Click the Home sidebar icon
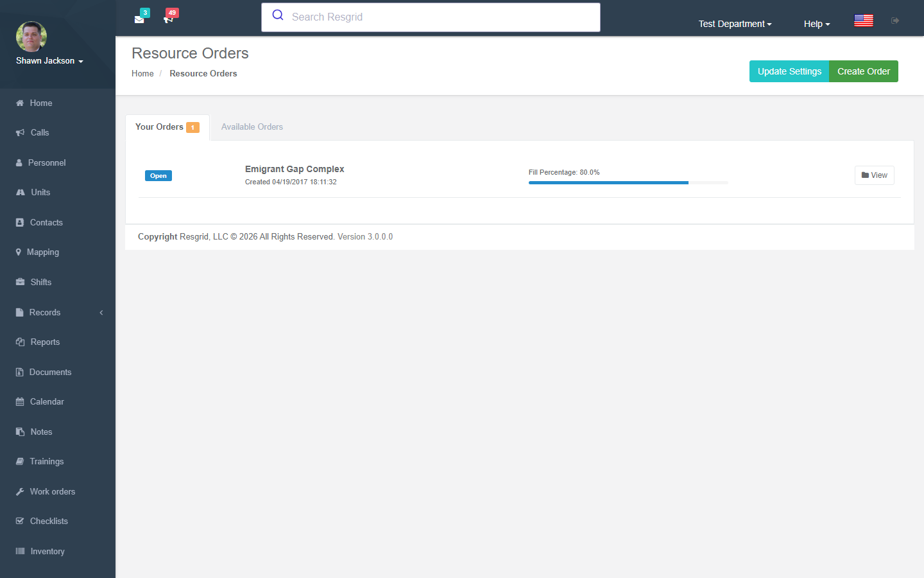This screenshot has height=578, width=924. pyautogui.click(x=20, y=103)
